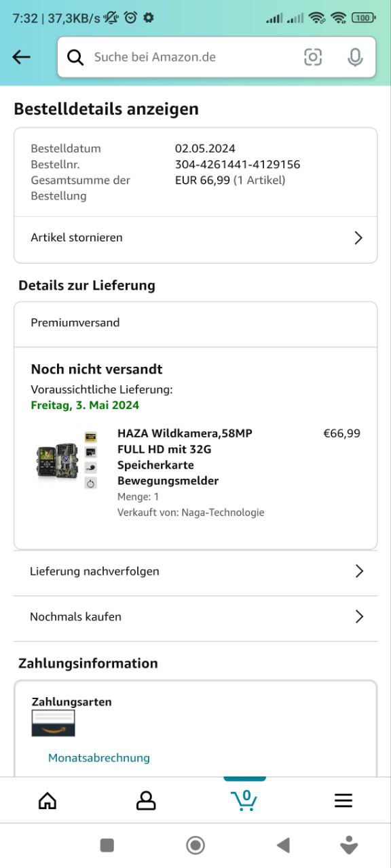Select Lieferung nachverfolgen row
The height and width of the screenshot is (868, 391).
pos(195,571)
